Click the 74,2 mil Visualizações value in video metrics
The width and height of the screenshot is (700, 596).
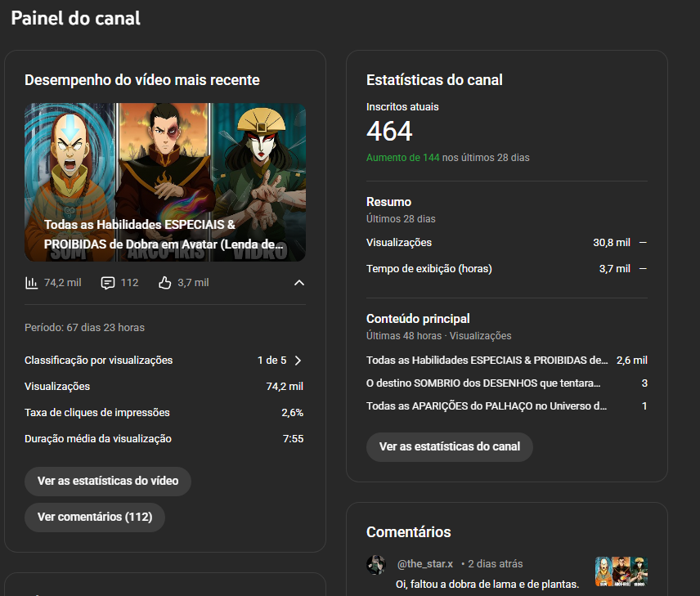[x=285, y=387]
